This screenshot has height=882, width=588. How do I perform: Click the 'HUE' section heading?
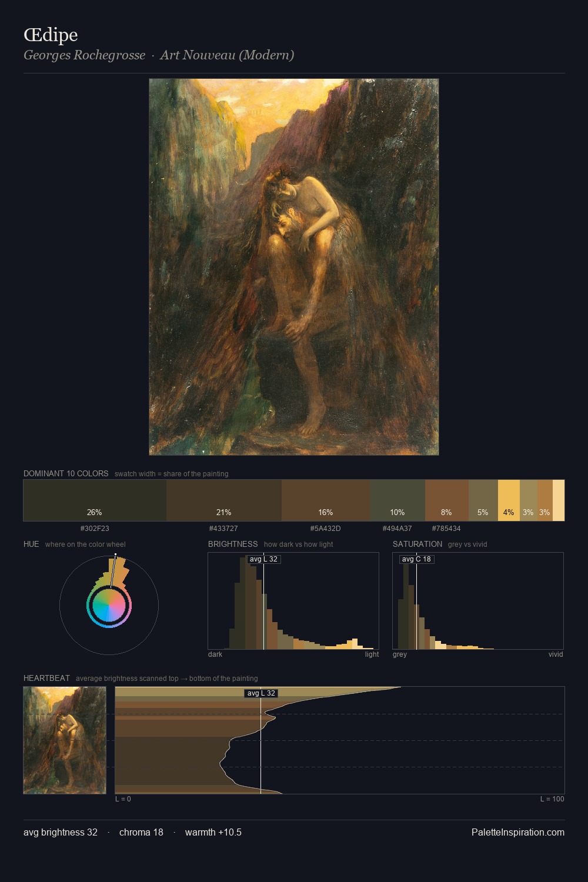pyautogui.click(x=31, y=544)
